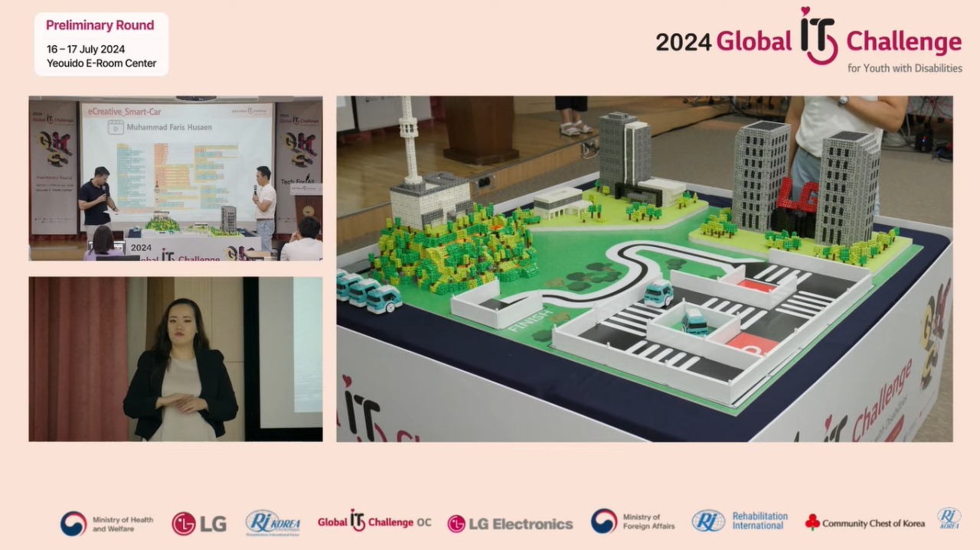The height and width of the screenshot is (550, 980).
Task: Click the "Yeouido E-Room Center" venue text
Action: (101, 63)
